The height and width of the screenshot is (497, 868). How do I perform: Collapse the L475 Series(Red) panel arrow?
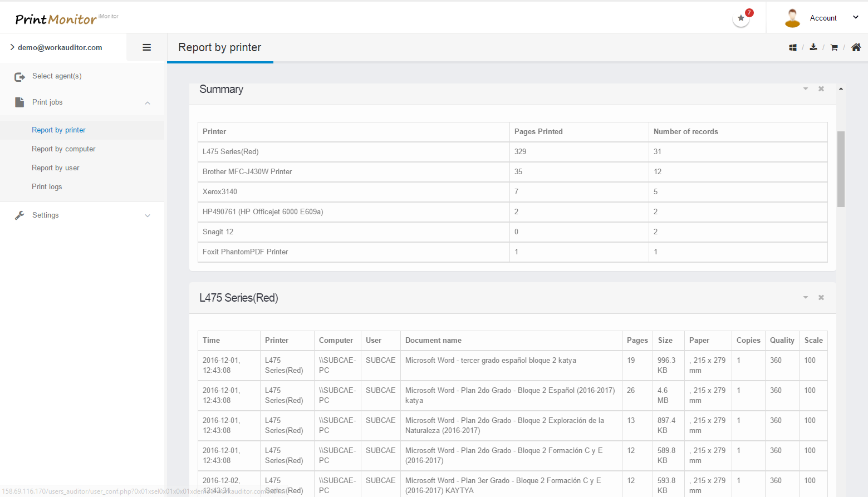pos(806,298)
